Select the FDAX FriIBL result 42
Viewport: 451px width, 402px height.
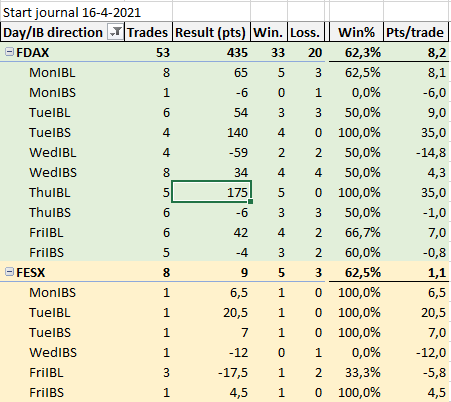click(241, 232)
